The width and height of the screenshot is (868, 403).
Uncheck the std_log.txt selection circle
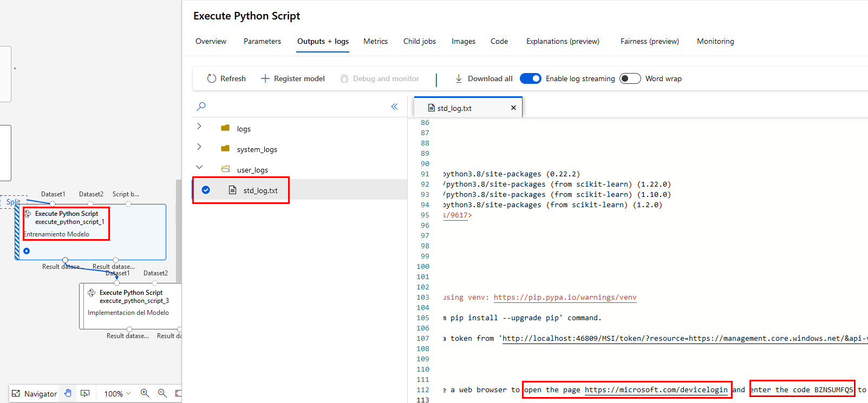206,190
